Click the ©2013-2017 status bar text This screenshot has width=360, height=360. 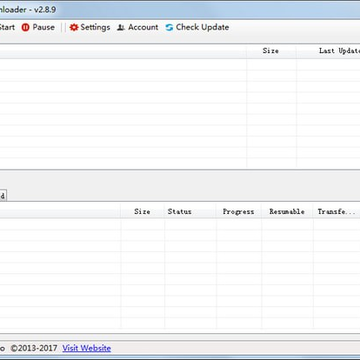(x=34, y=348)
